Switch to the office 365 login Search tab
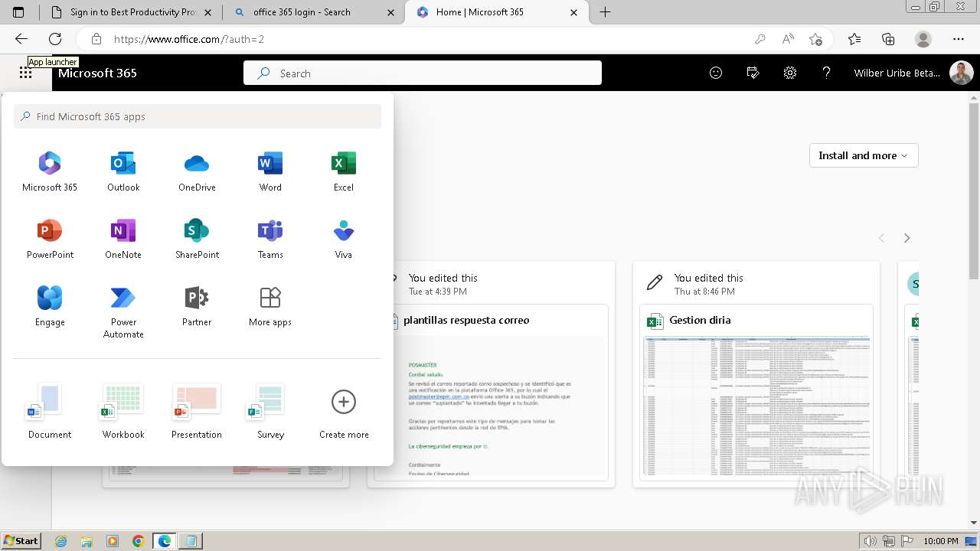 pos(313,12)
